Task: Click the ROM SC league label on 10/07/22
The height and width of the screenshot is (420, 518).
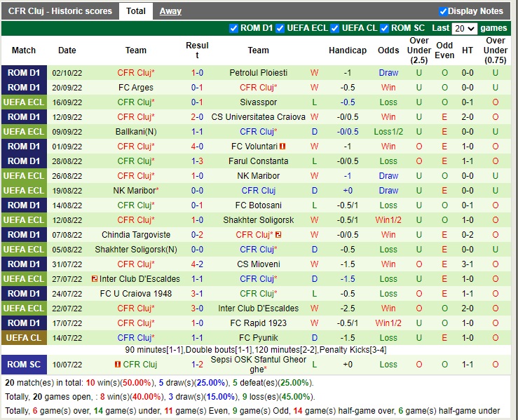Action: (24, 365)
